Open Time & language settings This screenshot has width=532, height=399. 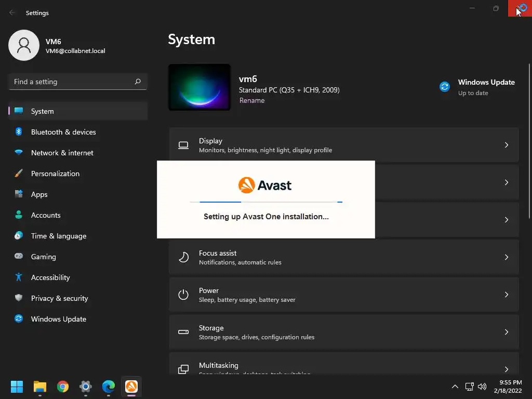pyautogui.click(x=78, y=236)
